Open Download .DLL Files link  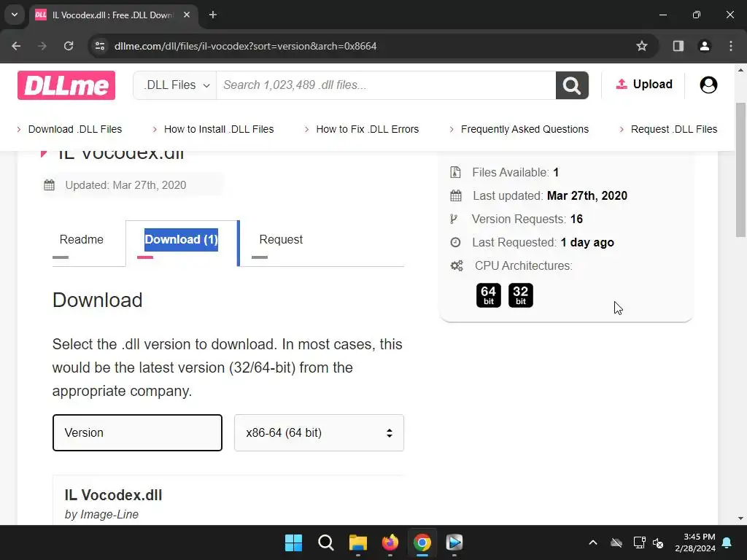(x=75, y=129)
